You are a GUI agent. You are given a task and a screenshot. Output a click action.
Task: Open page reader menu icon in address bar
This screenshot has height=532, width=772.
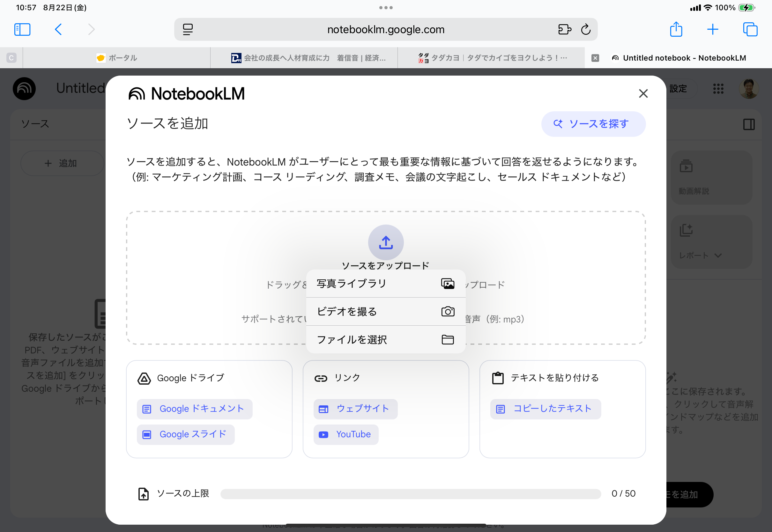[188, 29]
